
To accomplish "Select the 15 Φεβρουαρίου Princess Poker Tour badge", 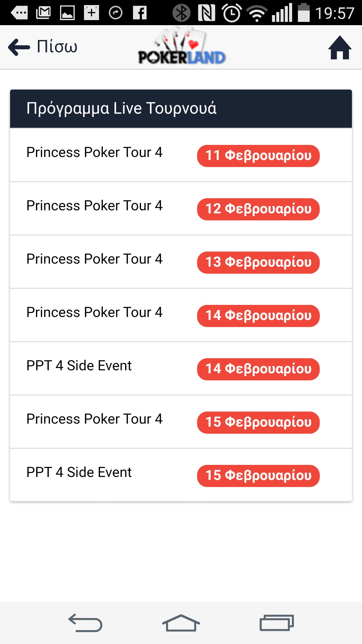I will (258, 422).
